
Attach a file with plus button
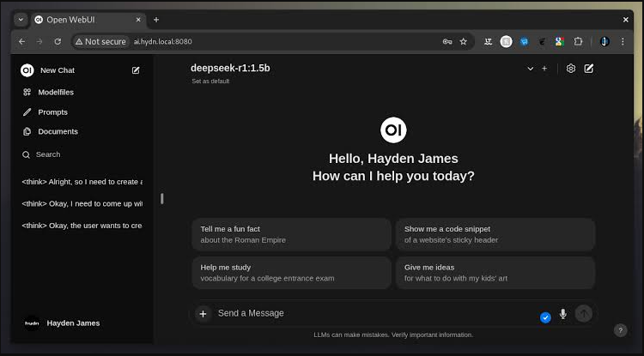coord(203,314)
